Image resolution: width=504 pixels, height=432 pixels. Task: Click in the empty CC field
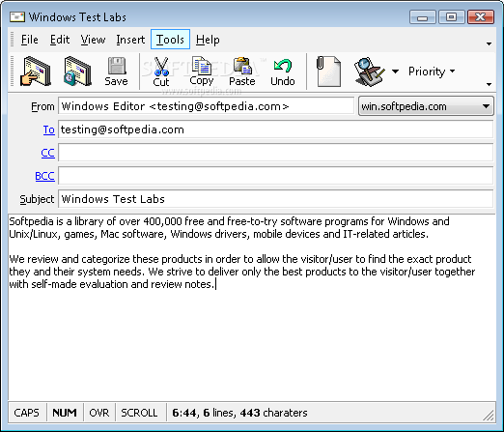point(275,153)
